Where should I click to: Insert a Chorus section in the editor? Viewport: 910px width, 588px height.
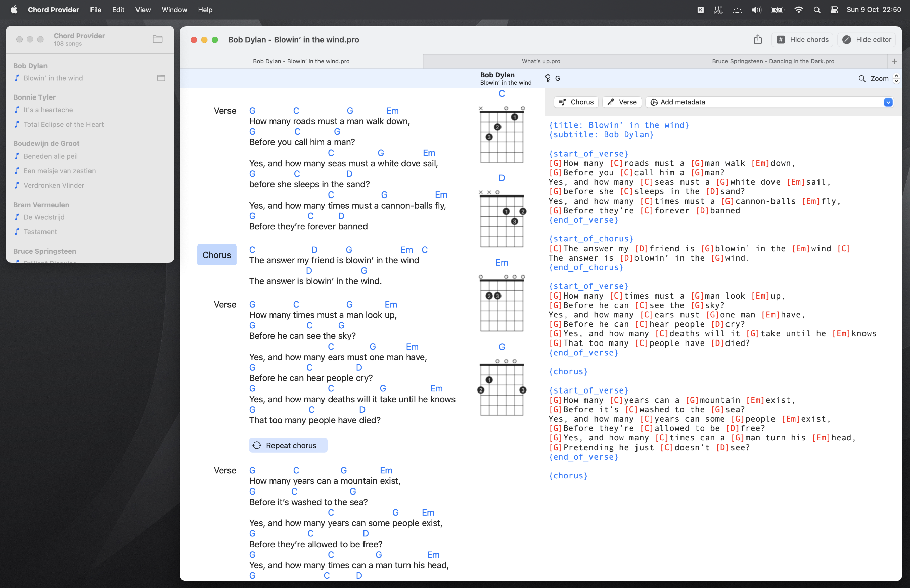pos(576,102)
